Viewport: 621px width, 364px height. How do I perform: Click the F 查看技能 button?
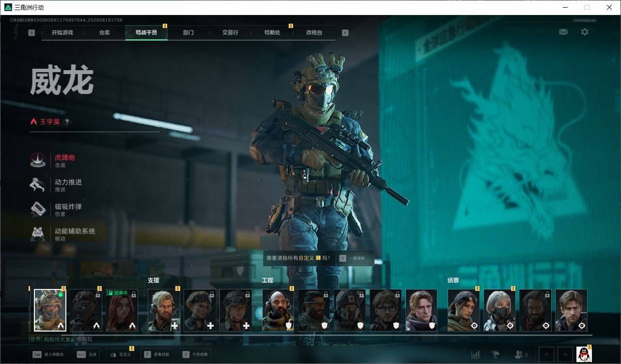click(156, 355)
